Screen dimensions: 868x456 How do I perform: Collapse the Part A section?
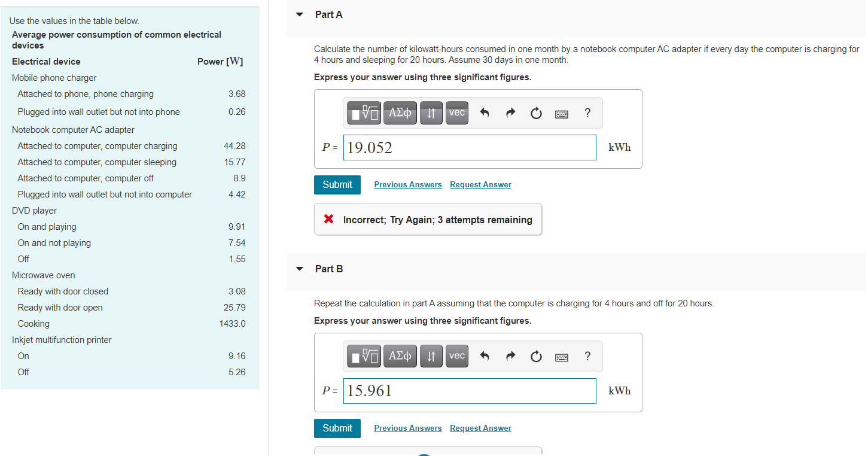(x=299, y=14)
